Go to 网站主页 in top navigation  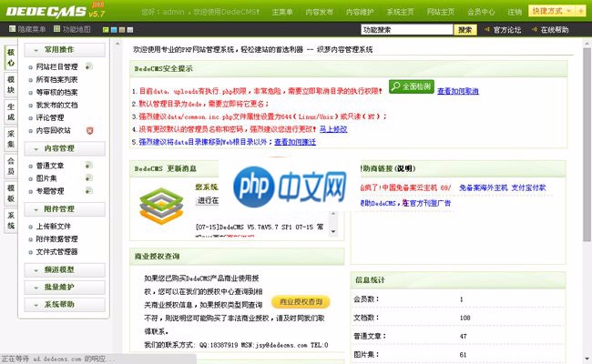[x=441, y=12]
